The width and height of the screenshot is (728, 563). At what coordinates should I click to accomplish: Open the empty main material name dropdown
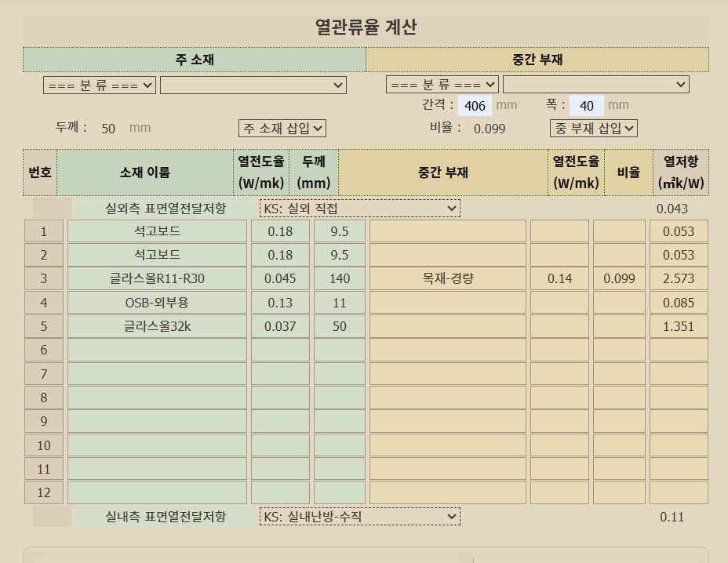click(253, 85)
